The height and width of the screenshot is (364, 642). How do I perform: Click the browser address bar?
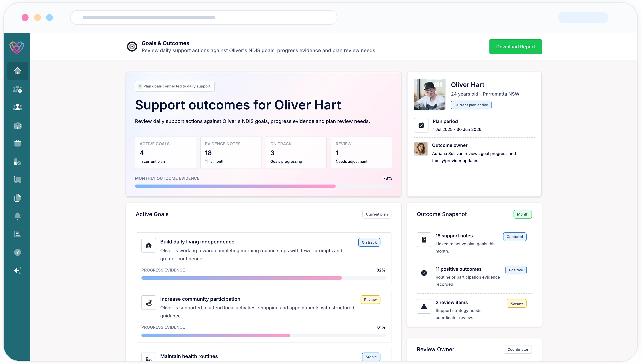click(204, 17)
